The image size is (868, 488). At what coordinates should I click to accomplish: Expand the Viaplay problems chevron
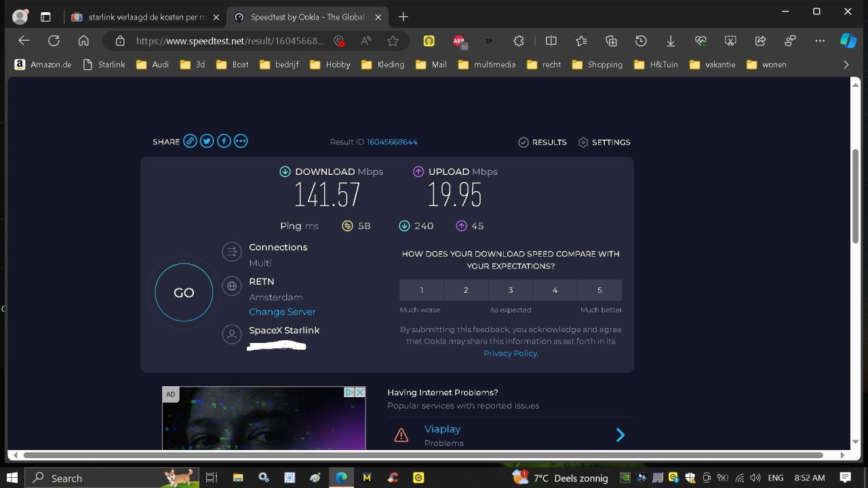point(620,435)
